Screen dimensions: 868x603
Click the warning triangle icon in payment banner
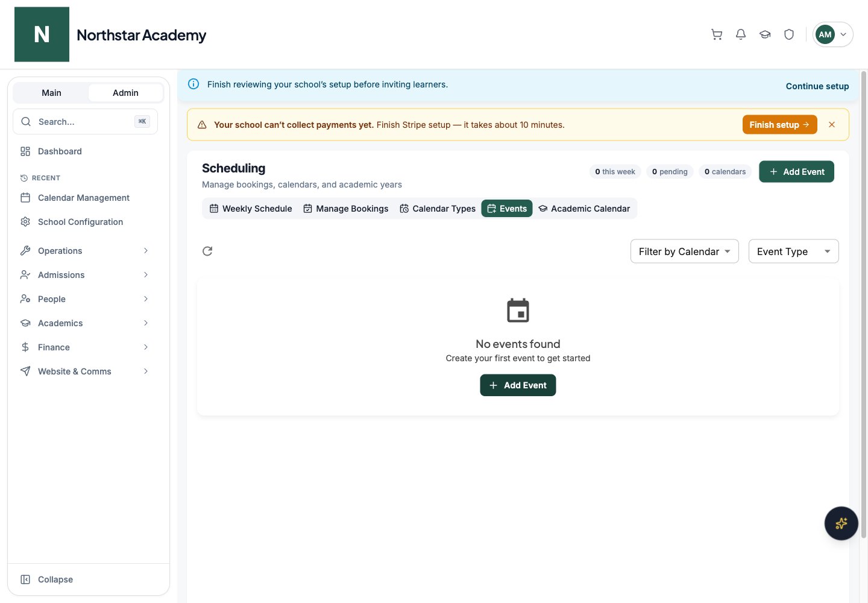pos(202,125)
